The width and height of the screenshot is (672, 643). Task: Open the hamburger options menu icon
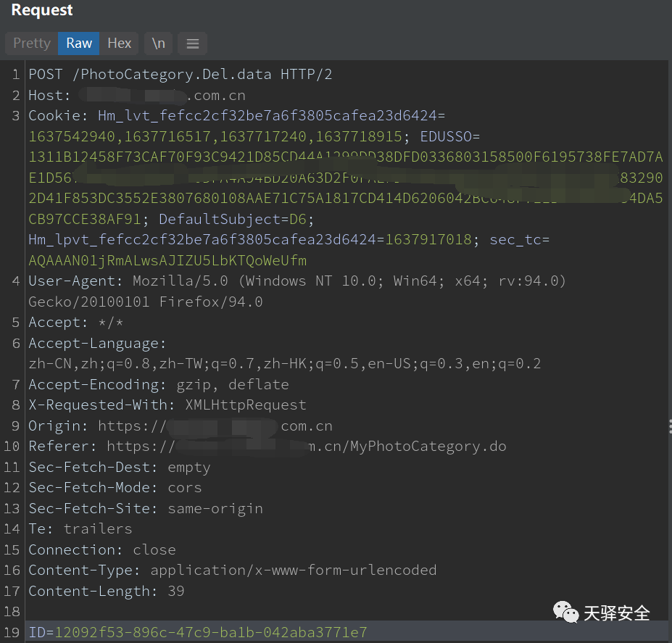click(193, 43)
